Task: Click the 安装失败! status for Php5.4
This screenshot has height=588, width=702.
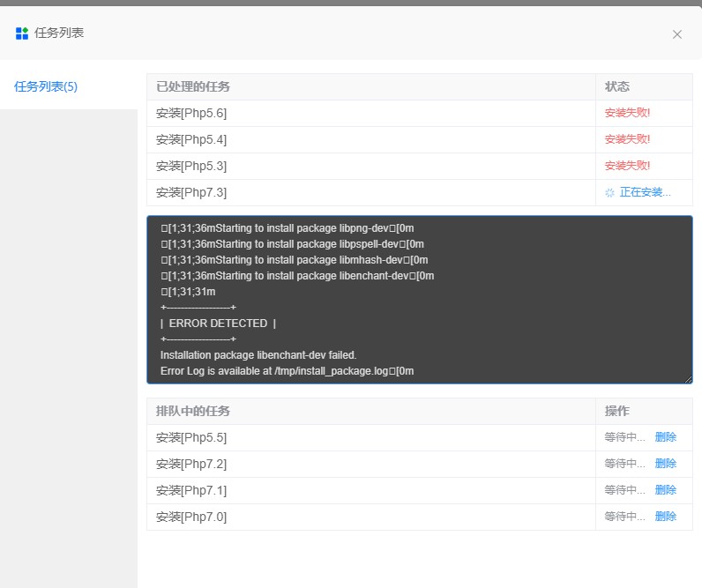Action: (627, 139)
